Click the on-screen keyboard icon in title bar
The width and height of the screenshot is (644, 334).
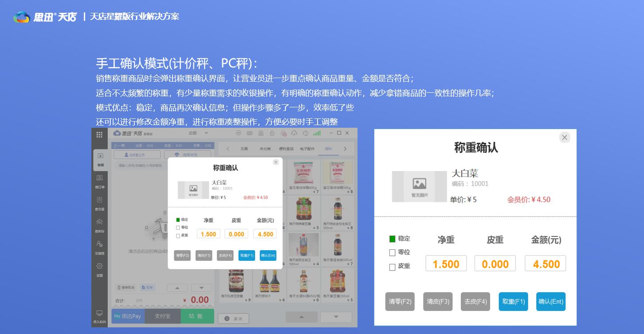[x=250, y=134]
